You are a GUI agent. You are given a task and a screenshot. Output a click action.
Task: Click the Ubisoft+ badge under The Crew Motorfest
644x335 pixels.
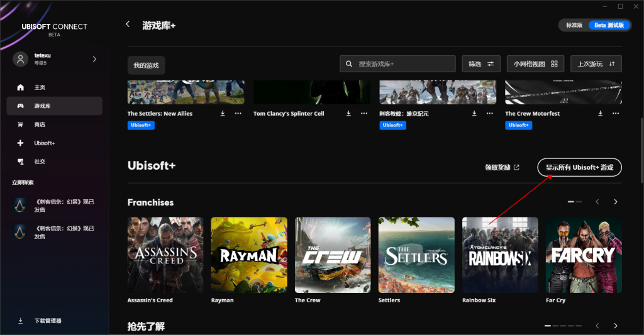(518, 125)
